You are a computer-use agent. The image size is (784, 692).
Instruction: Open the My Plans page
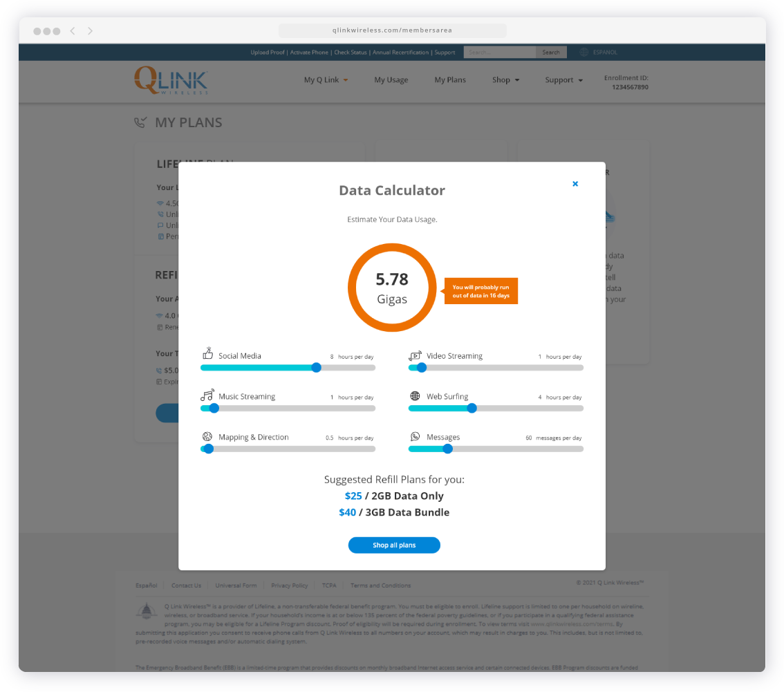pyautogui.click(x=450, y=80)
